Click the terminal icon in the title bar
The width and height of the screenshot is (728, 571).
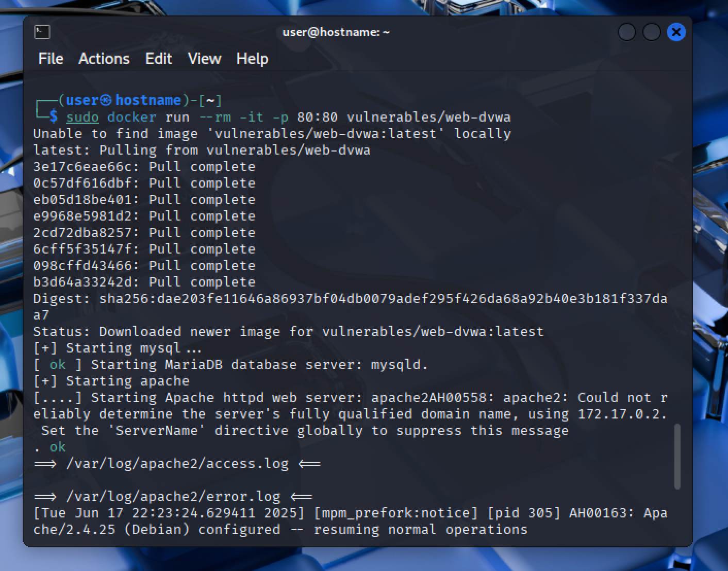(42, 32)
